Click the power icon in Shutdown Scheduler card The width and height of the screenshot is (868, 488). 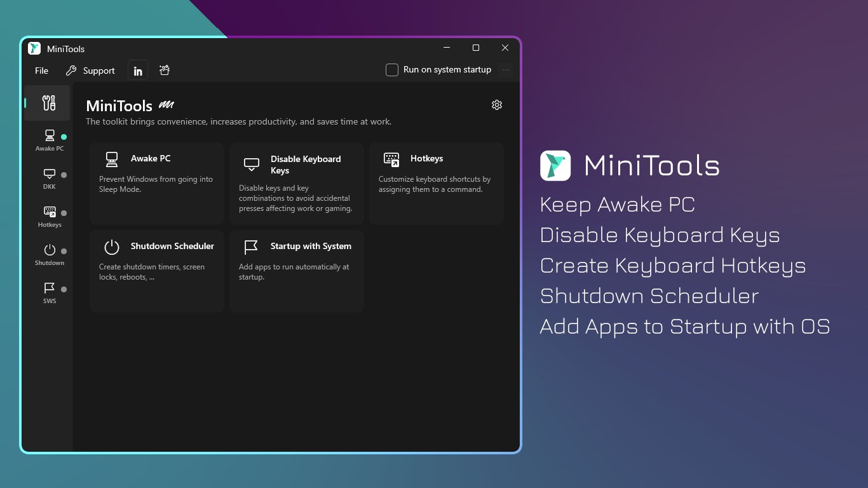coord(112,247)
